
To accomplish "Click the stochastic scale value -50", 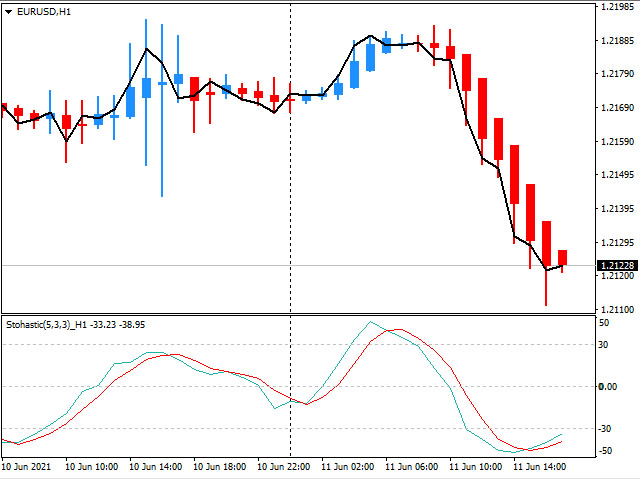I will point(604,451).
